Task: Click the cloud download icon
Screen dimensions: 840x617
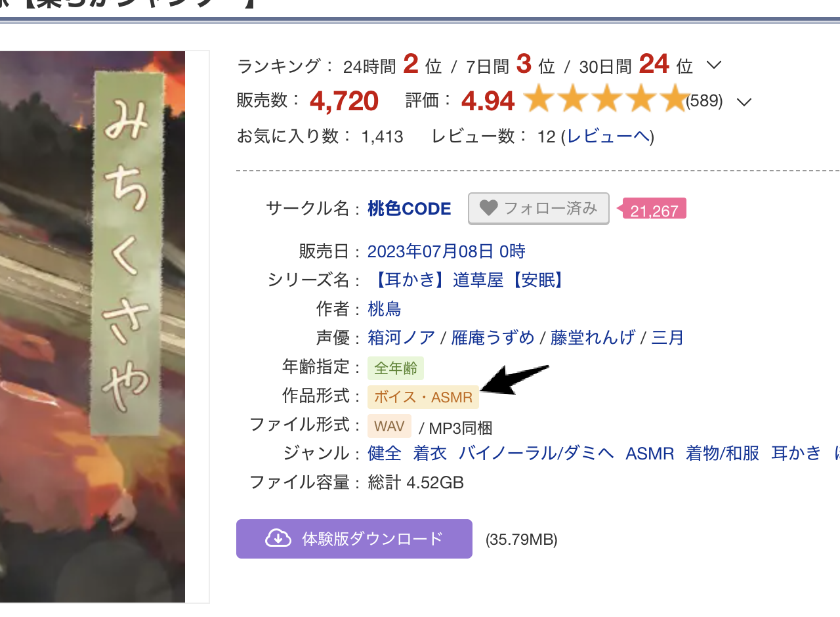Action: pyautogui.click(x=278, y=539)
